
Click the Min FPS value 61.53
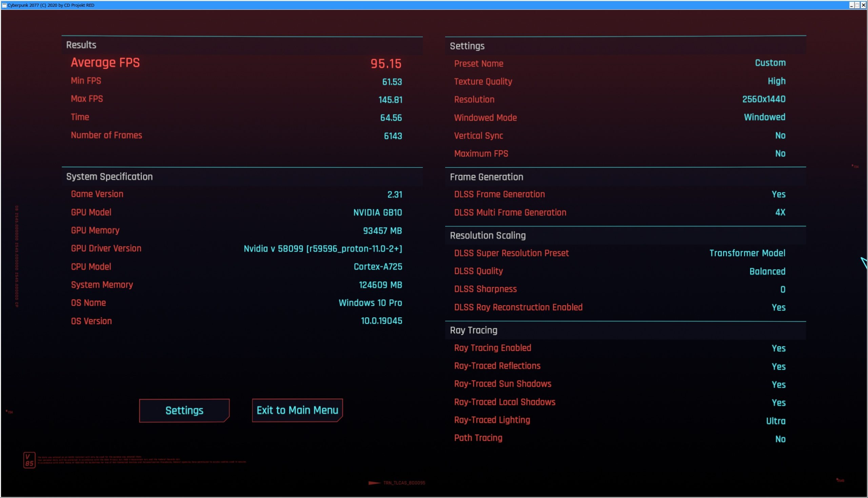(x=392, y=82)
